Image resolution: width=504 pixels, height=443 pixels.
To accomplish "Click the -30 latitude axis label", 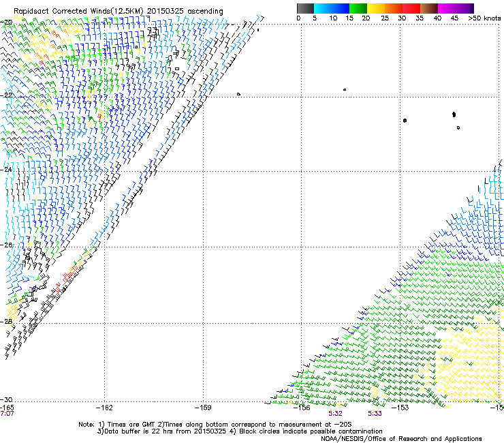I will 6,399.
